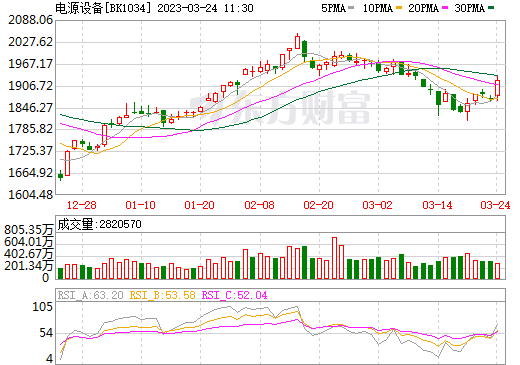Click the 5PMA legend label

333,8
